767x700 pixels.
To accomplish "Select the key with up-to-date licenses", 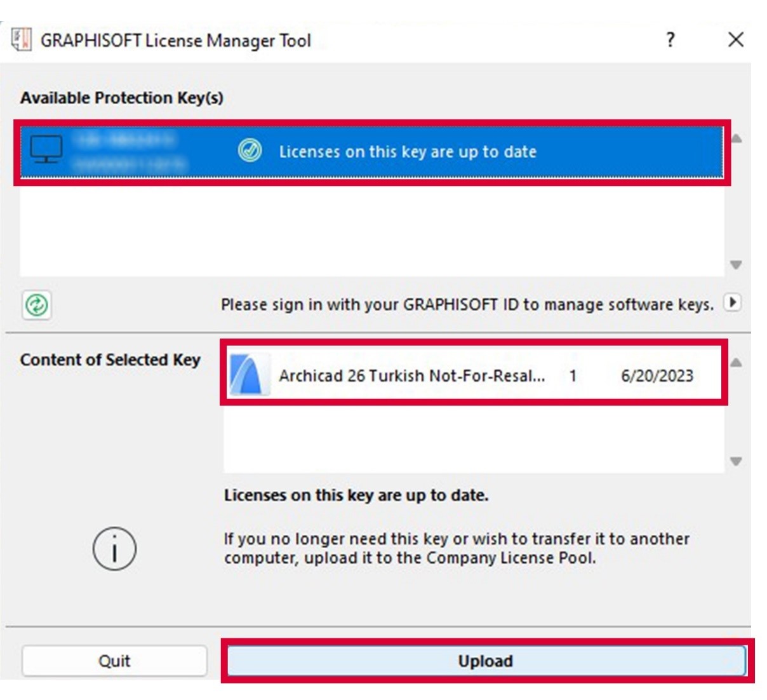I will 372,152.
